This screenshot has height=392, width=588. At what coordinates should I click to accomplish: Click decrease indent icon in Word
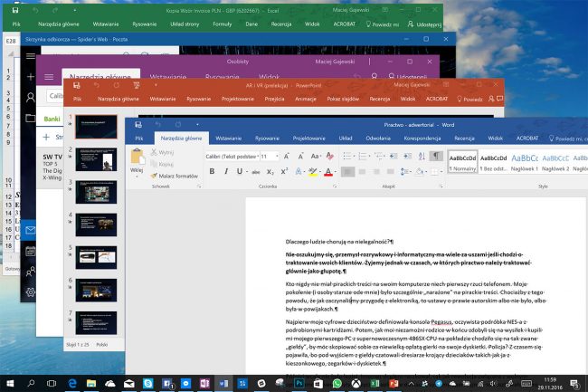pyautogui.click(x=393, y=156)
